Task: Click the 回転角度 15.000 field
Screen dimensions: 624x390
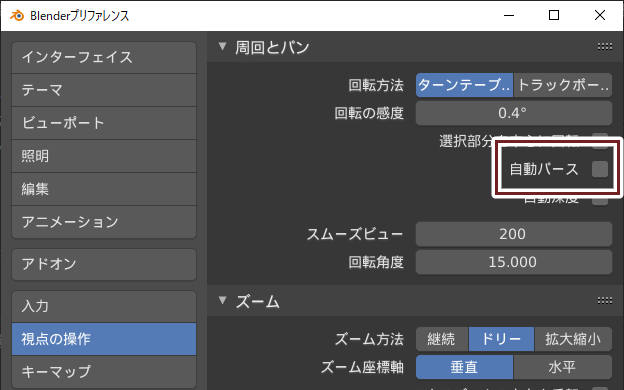Action: tap(514, 262)
